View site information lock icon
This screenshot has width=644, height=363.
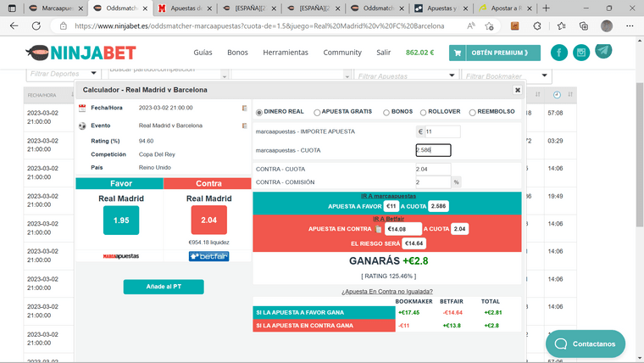click(x=64, y=26)
